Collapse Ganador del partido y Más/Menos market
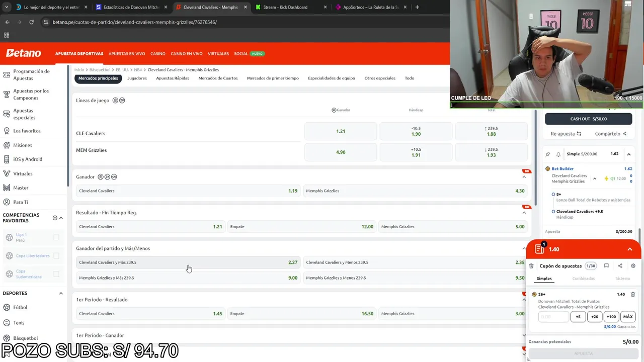This screenshot has height=362, width=644. (x=524, y=248)
